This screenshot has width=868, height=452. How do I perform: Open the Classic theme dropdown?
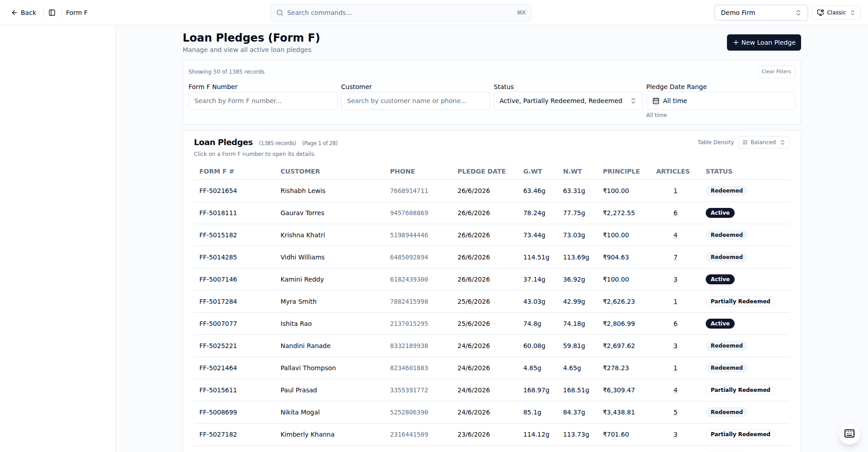[x=836, y=13]
